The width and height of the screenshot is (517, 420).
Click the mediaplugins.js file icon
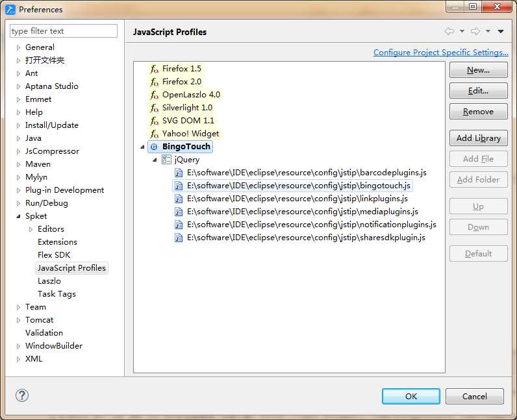click(179, 212)
